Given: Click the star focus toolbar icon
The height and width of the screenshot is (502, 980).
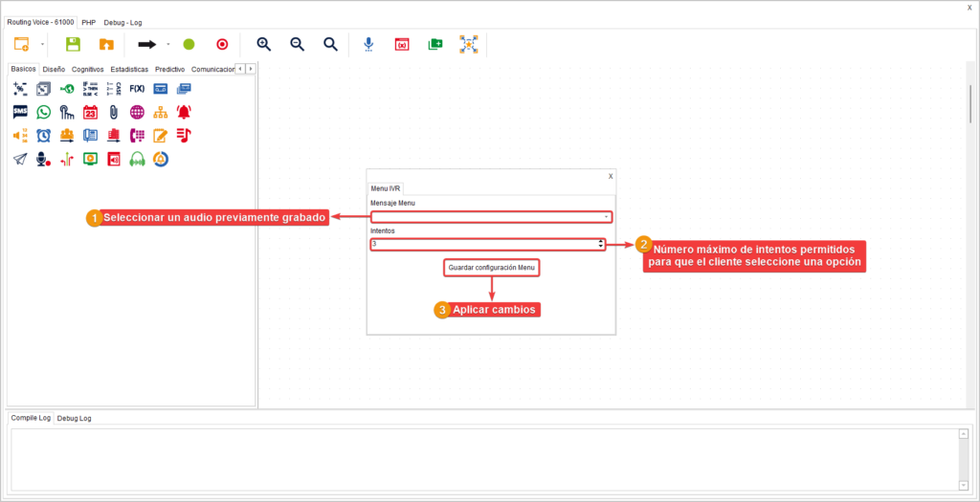Looking at the screenshot, I should 468,44.
